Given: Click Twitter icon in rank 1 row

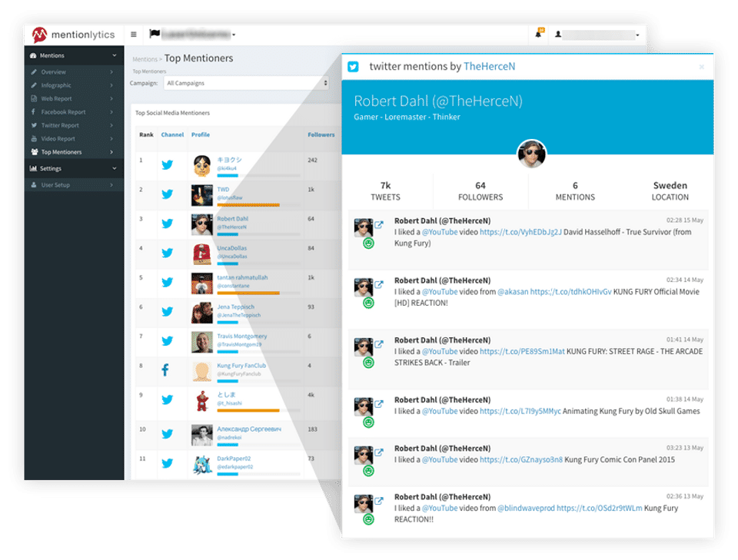Looking at the screenshot, I should [x=167, y=165].
